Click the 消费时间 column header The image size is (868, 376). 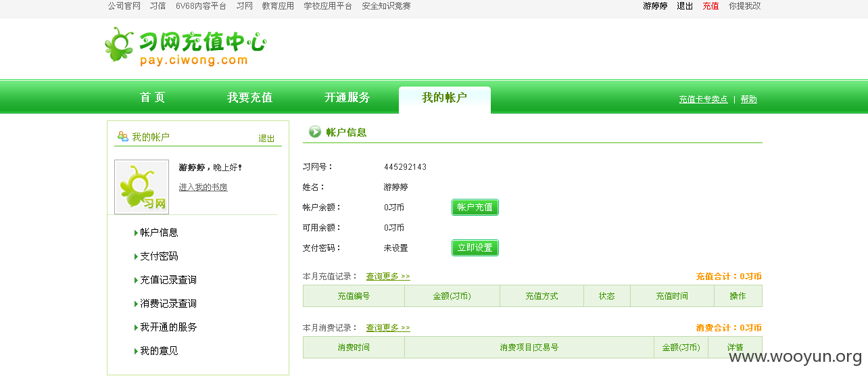[x=354, y=348]
